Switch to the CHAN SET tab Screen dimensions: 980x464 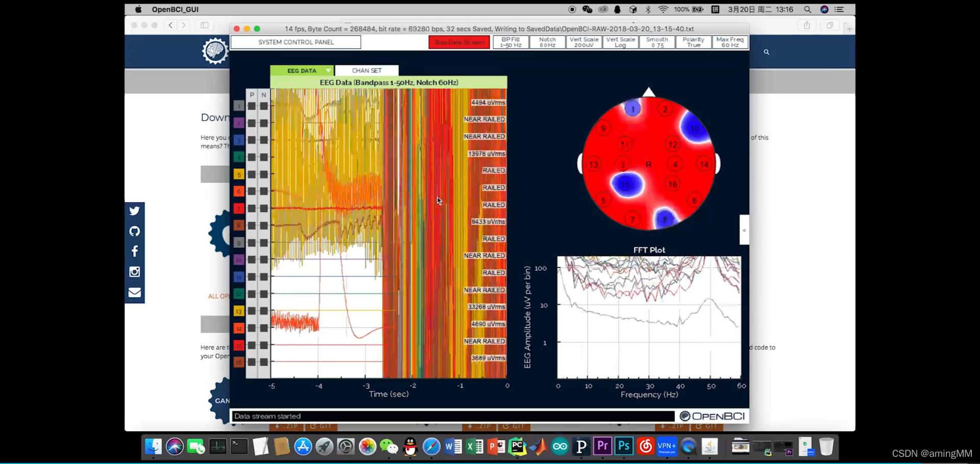coord(366,70)
